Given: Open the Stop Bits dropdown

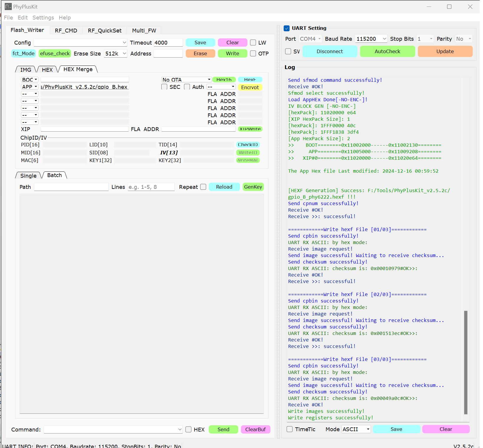Looking at the screenshot, I should click(x=425, y=39).
